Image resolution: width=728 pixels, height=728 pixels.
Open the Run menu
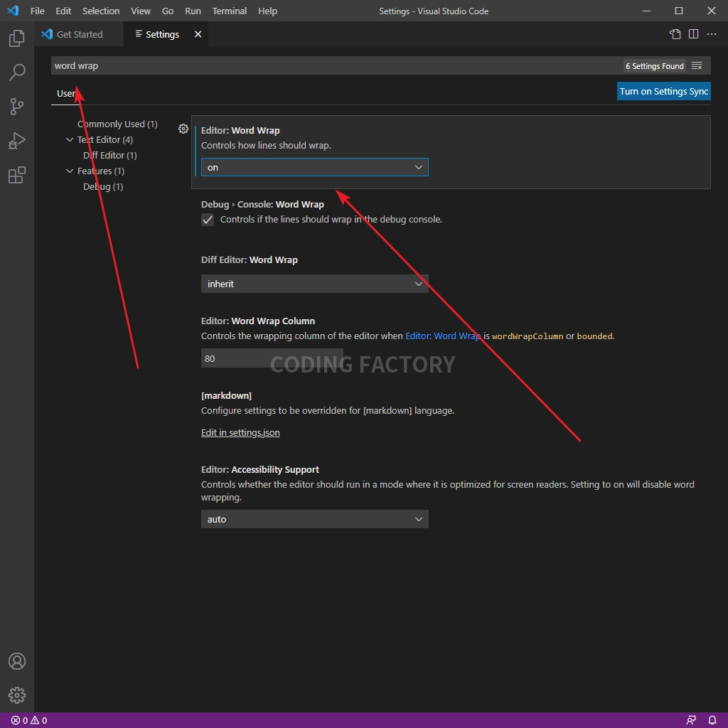pyautogui.click(x=193, y=11)
